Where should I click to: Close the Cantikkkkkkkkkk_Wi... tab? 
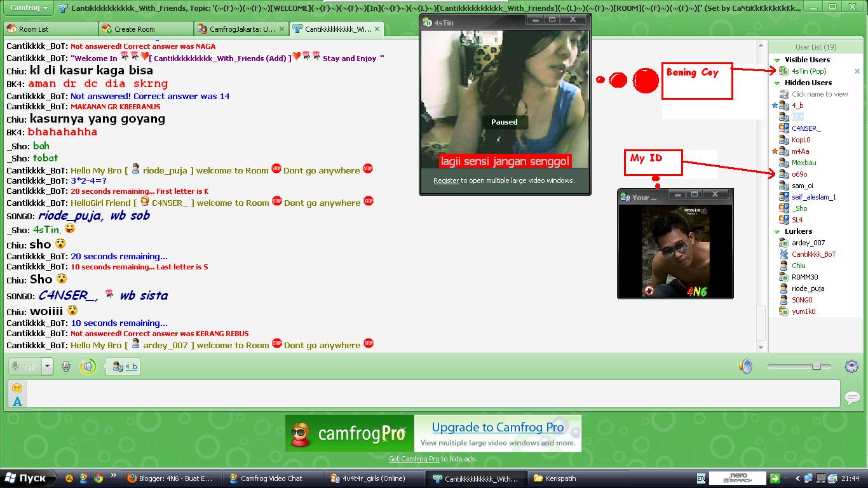(x=377, y=29)
